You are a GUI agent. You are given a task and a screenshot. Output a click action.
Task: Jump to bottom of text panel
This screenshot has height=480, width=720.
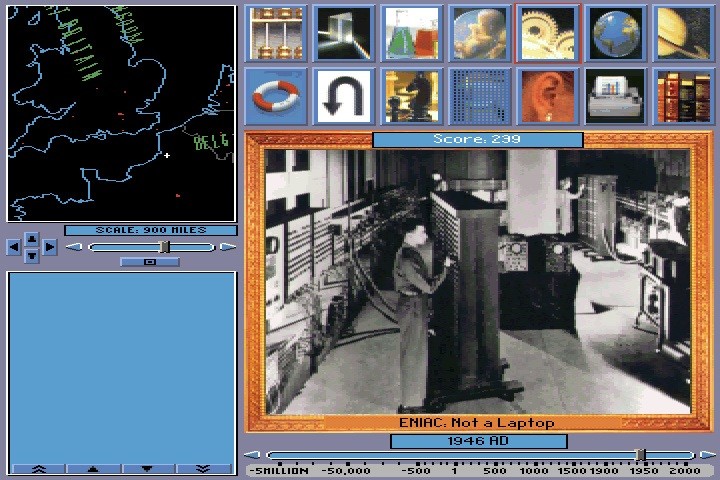click(203, 469)
